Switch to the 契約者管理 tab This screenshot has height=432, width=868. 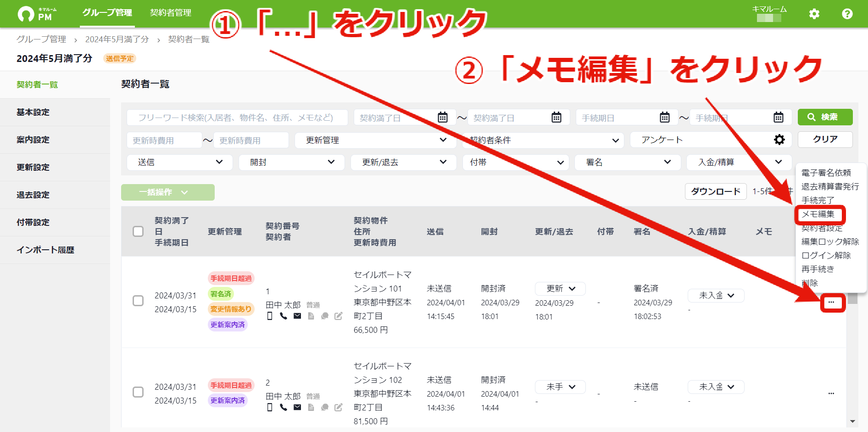(x=171, y=13)
